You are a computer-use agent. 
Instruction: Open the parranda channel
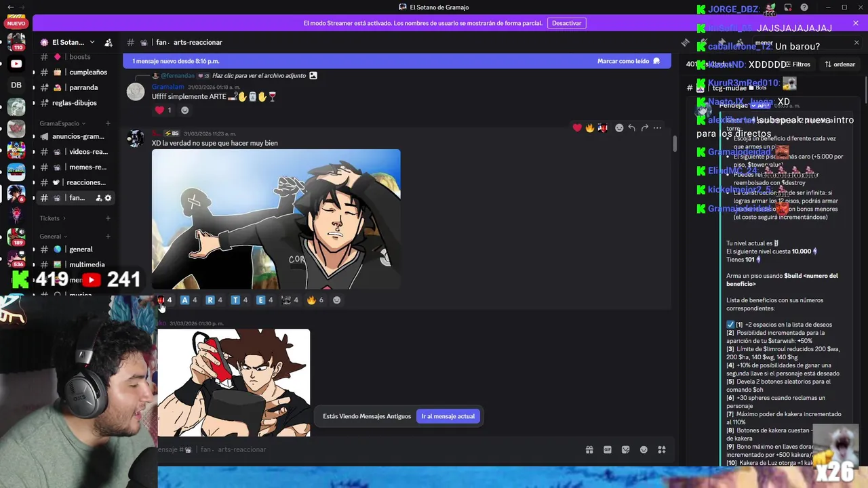coord(76,87)
